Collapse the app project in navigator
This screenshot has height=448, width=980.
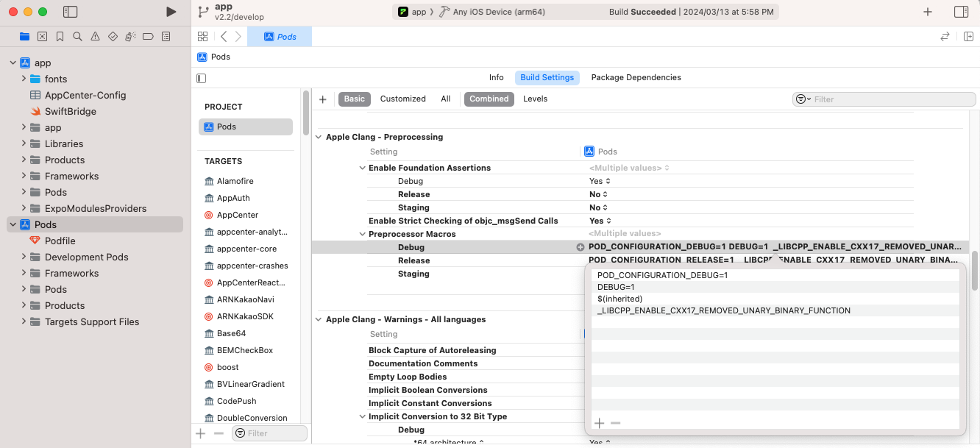(13, 63)
